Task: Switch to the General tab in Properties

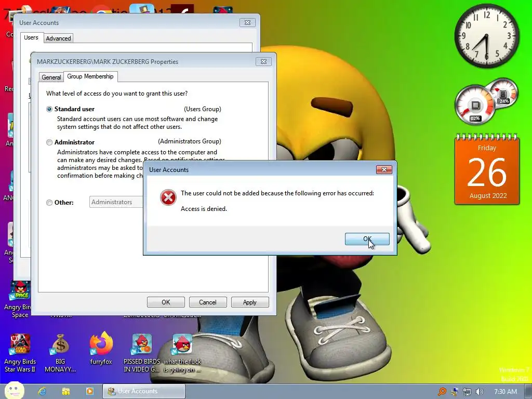Action: pyautogui.click(x=51, y=77)
